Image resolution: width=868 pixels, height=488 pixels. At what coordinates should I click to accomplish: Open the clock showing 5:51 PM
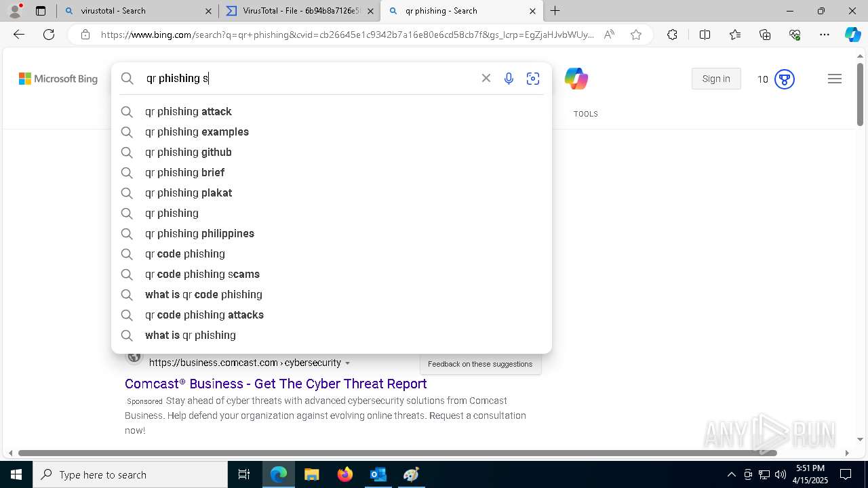click(812, 474)
